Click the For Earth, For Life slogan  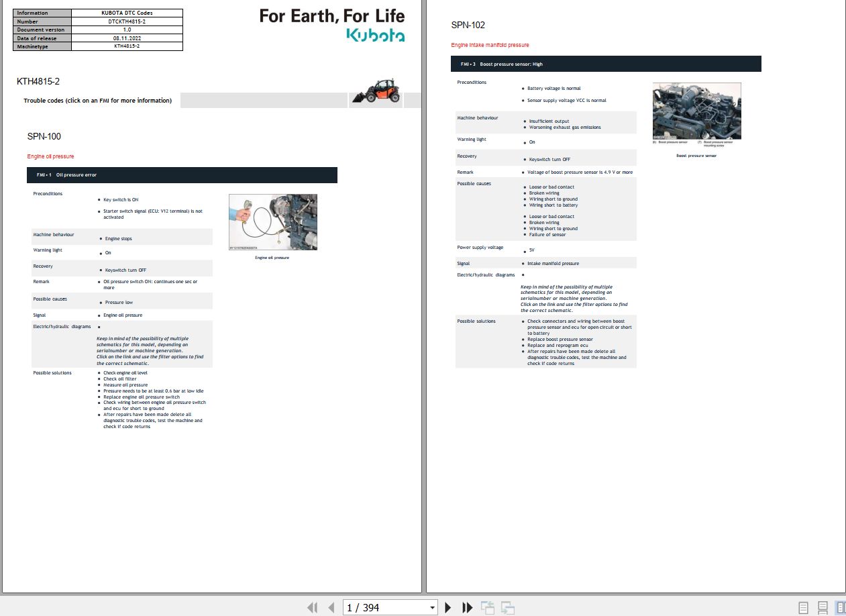click(x=332, y=15)
